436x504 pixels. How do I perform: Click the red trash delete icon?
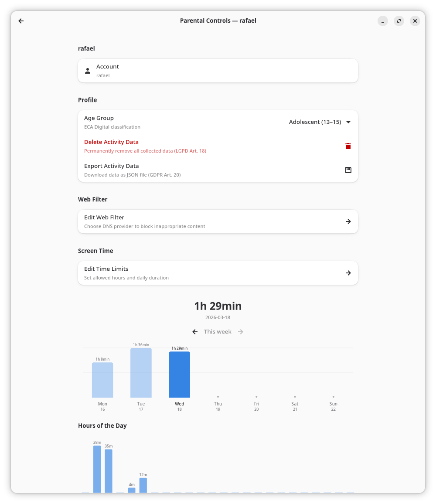(x=348, y=146)
